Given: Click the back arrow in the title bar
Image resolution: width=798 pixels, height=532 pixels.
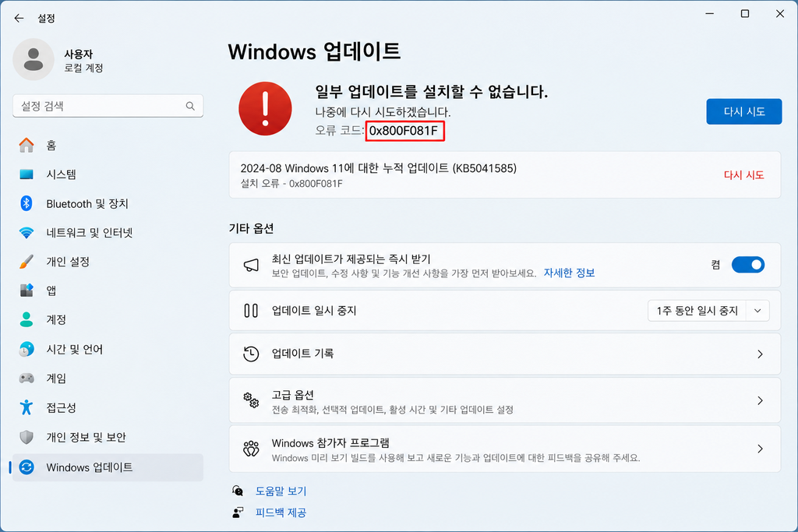Looking at the screenshot, I should tap(19, 19).
